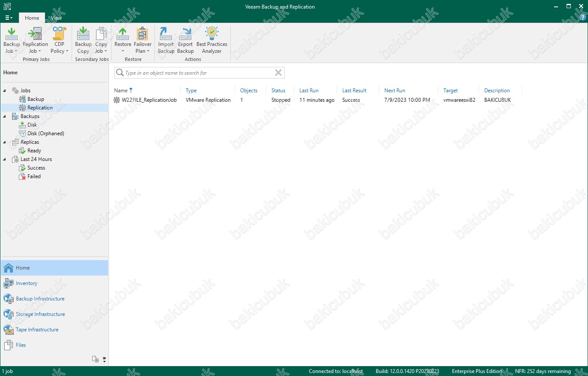Click the W22FILE_ReplicationJob gear icon
588x376 pixels.
117,100
